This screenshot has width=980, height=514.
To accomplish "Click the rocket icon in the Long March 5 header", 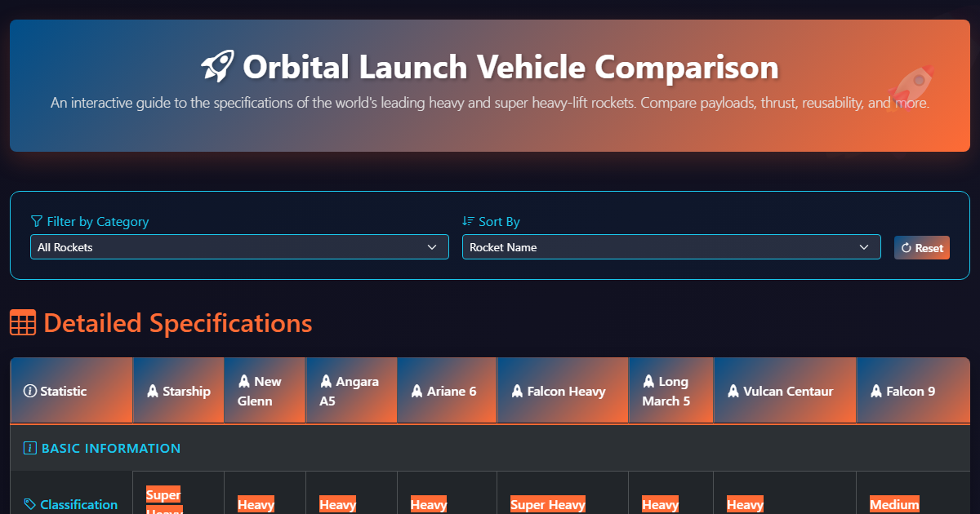I will (x=648, y=381).
